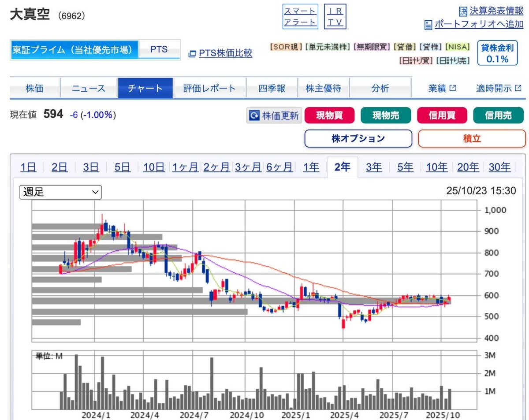Click the 決算発表情報 calendar icon
Viewport: 529px width, 420px height.
(463, 11)
